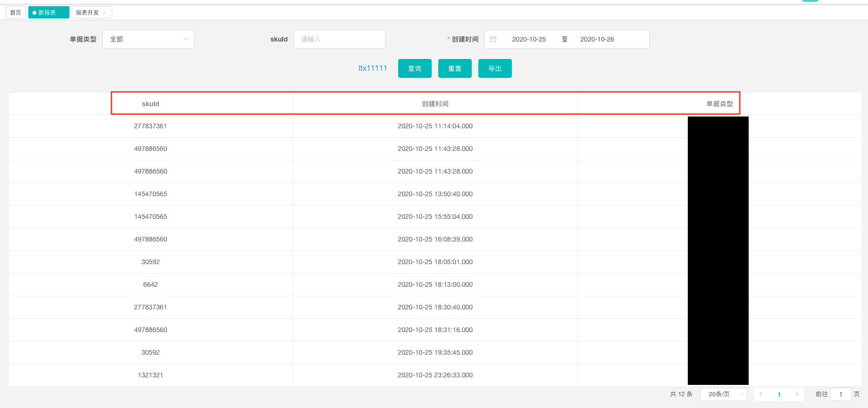The image size is (868, 408).
Task: Click the calendar icon in date range
Action: click(493, 39)
